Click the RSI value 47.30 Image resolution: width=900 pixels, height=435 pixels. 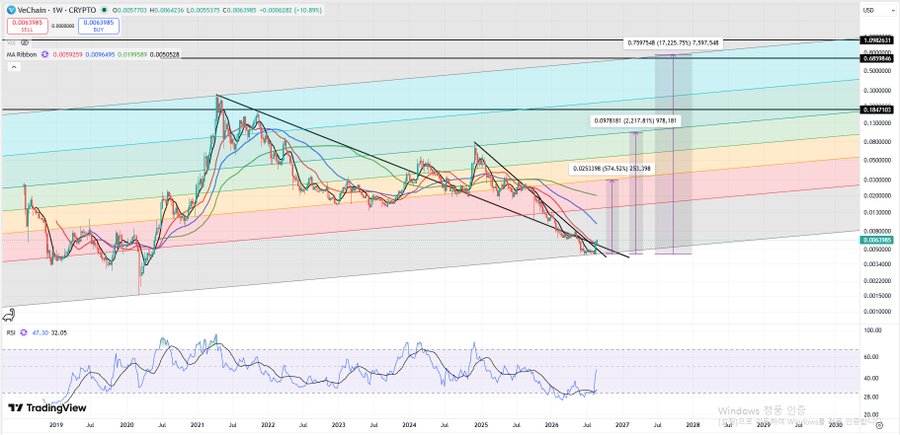pos(38,332)
